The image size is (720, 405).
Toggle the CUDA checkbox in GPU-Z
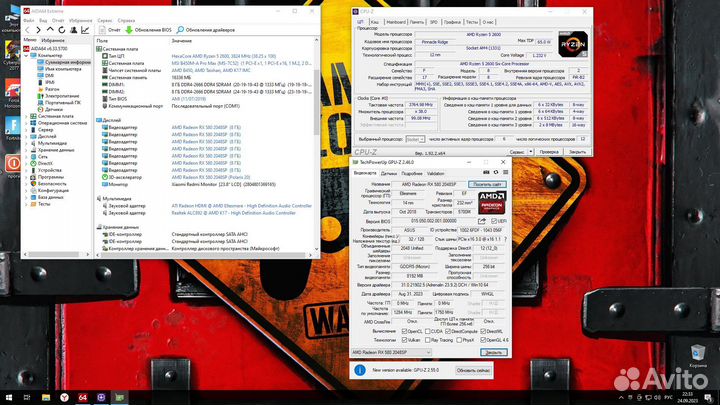428,331
